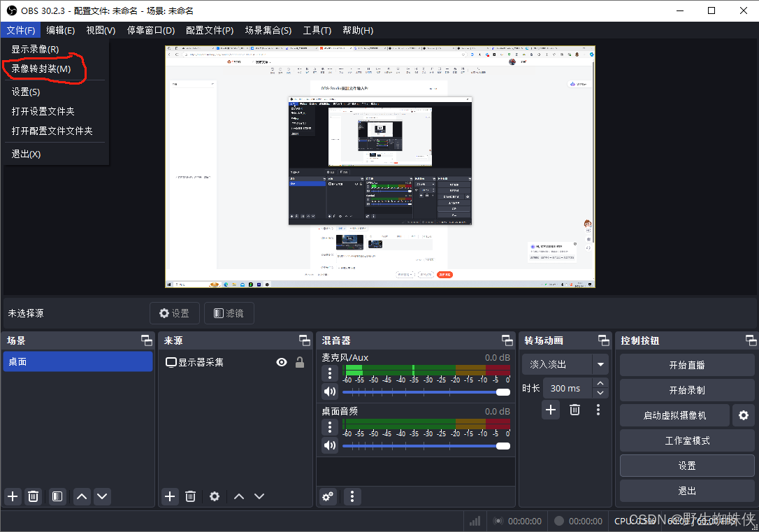Viewport: 759px width, 532px height.
Task: Click source toolbar 设置 button with gear
Action: (x=174, y=313)
